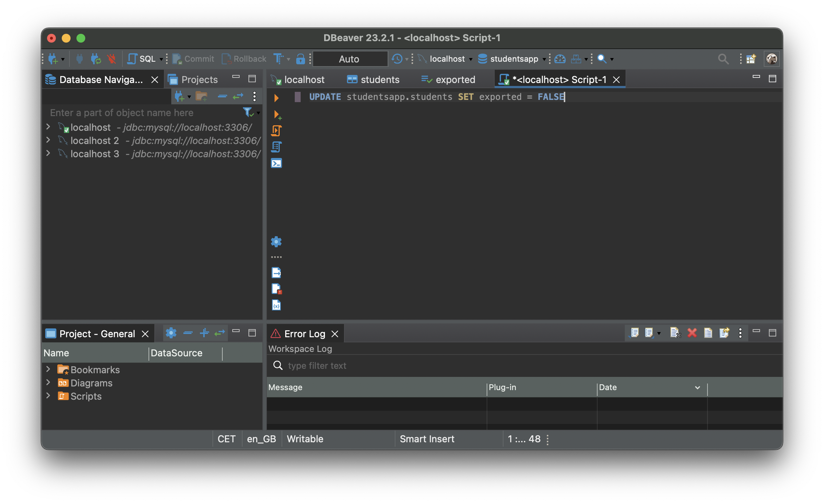Click the navigator filter funnel icon
The height and width of the screenshot is (504, 824).
point(248,112)
